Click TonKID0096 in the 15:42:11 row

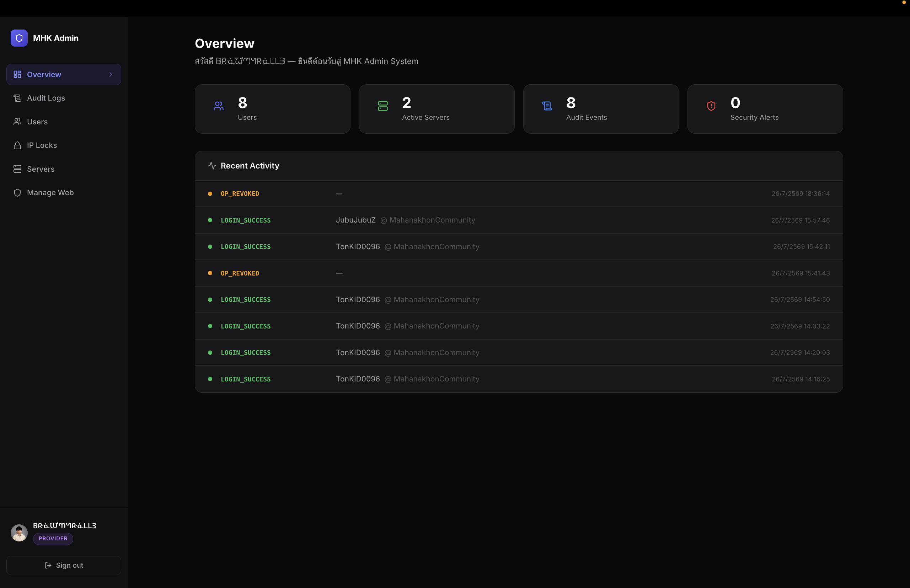[358, 247]
